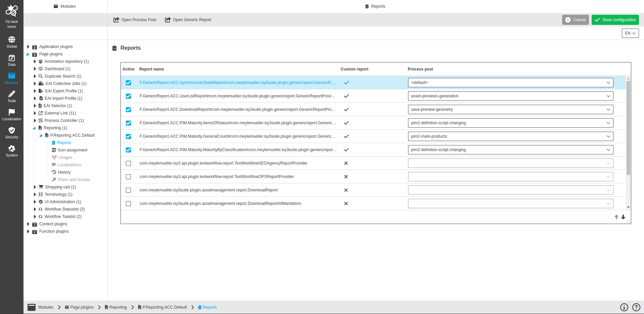Click the reports table vertical scrollbar
644x314 pixels.
point(628,128)
